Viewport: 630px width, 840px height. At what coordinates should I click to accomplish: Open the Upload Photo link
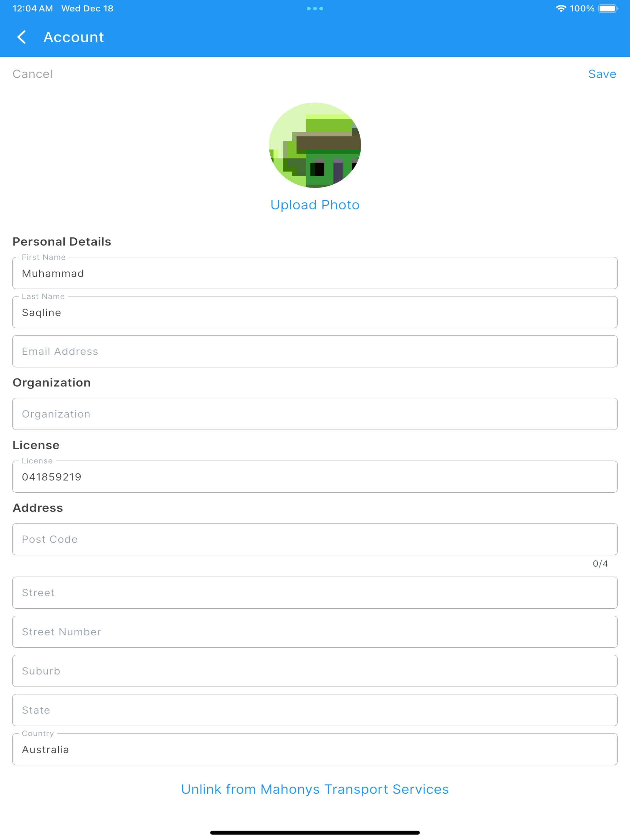tap(315, 205)
